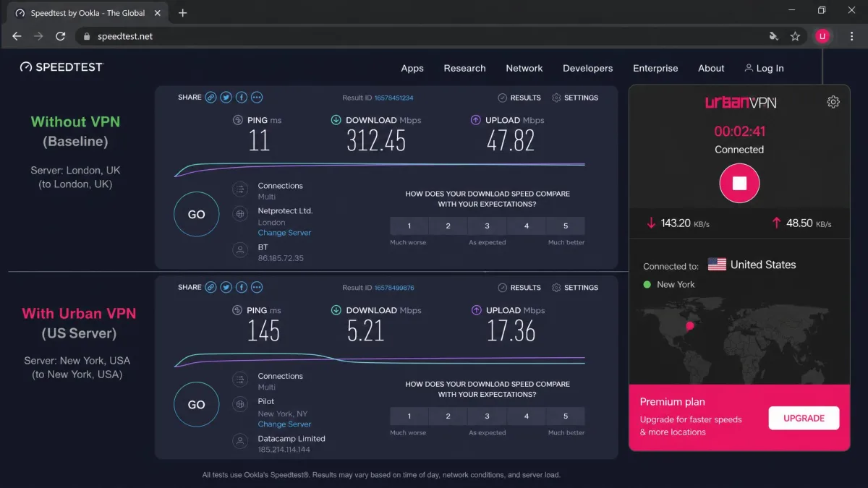Click the IP address 185.214.114.144

coord(284,450)
